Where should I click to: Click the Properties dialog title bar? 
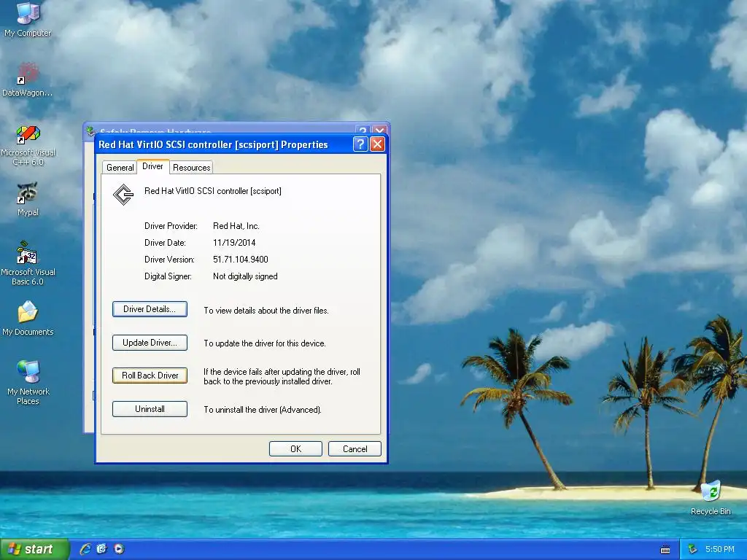(224, 144)
